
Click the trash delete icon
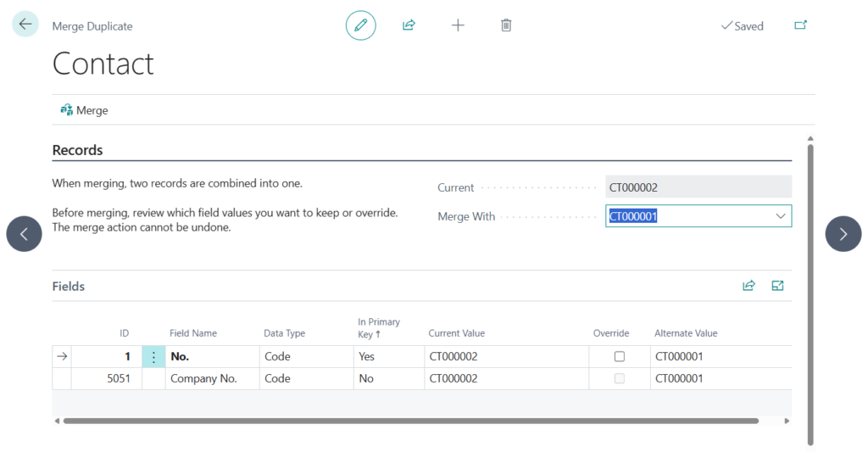(506, 25)
